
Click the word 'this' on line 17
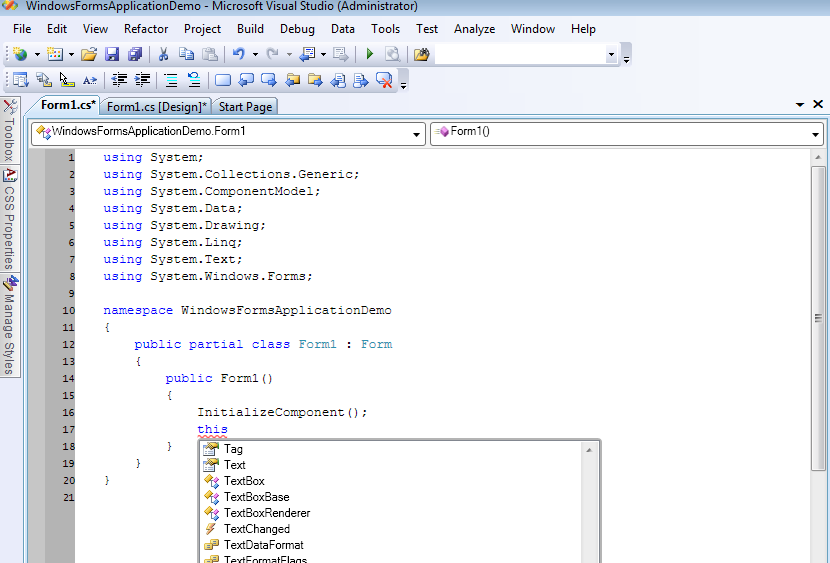(212, 429)
